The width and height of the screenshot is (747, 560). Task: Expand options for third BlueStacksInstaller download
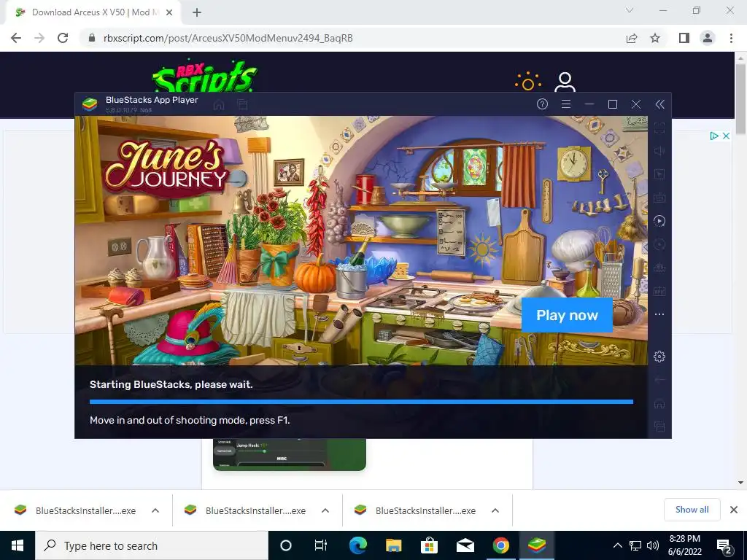(495, 510)
